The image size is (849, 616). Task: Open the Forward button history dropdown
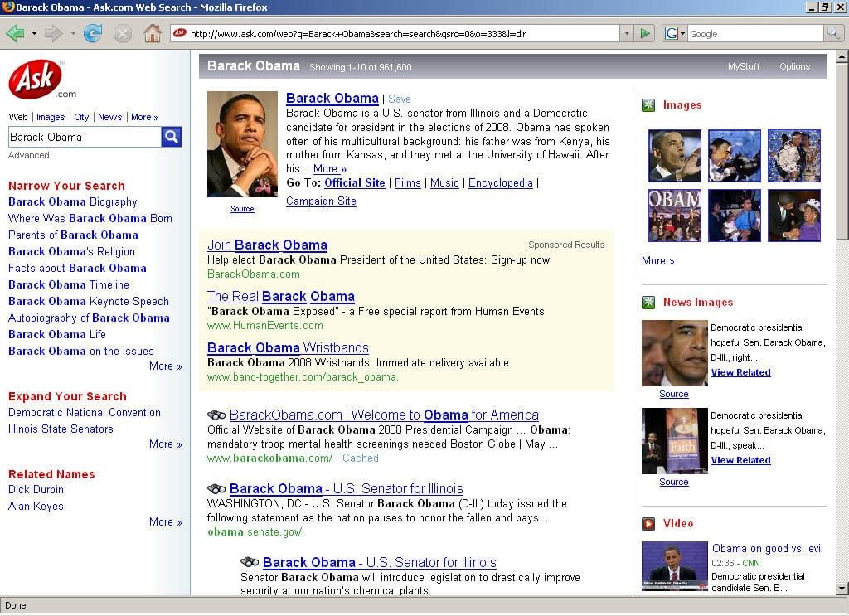[73, 33]
